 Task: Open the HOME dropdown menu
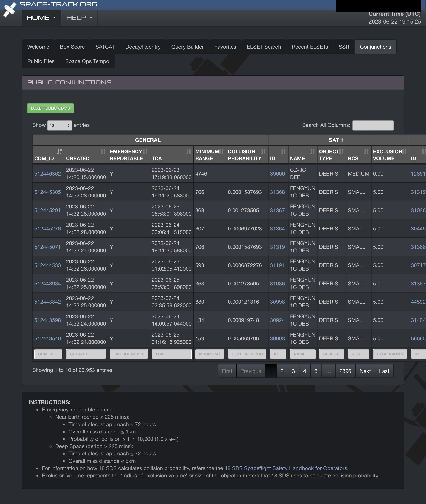point(41,18)
